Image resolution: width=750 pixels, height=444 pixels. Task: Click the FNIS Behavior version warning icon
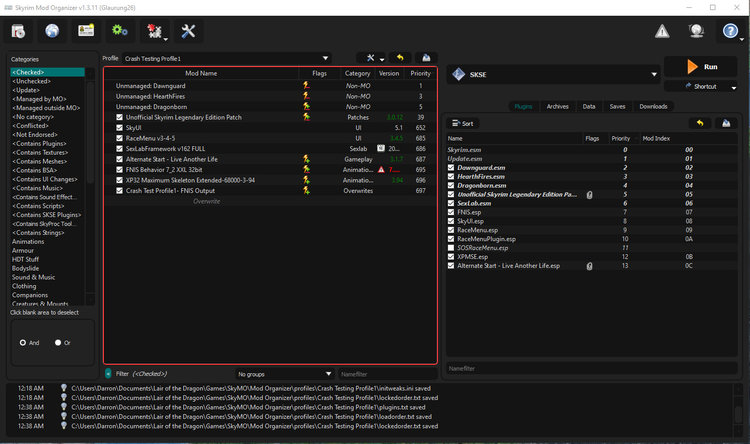381,169
